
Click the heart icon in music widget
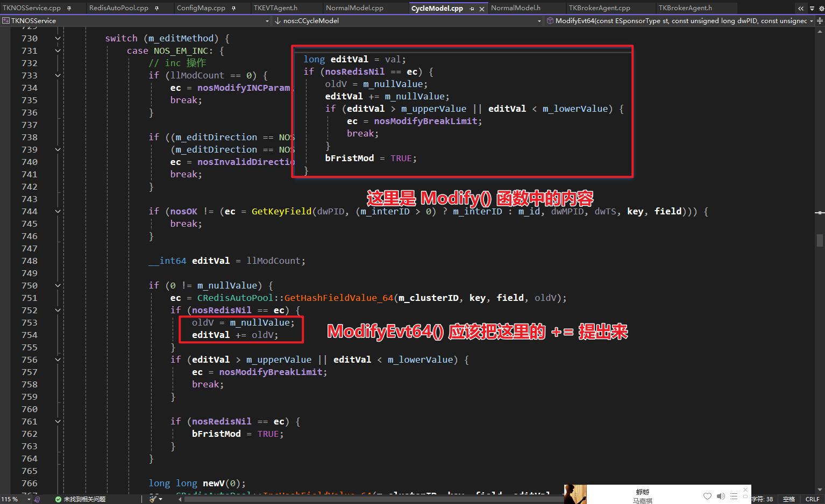tap(707, 496)
